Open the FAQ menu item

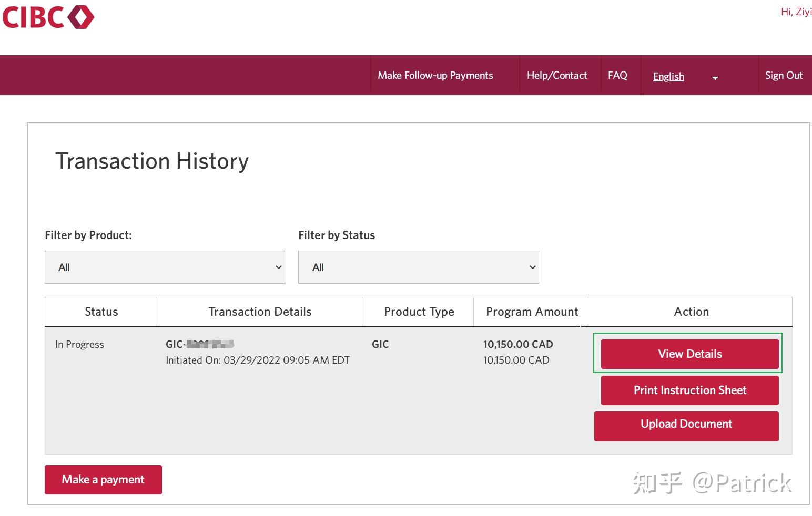pos(617,76)
